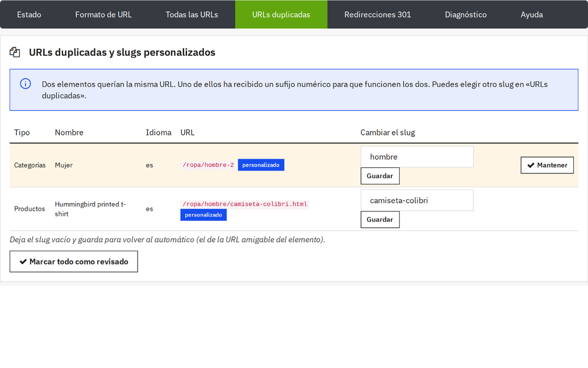Click the duplicate pages icon beside the heading

(x=15, y=52)
